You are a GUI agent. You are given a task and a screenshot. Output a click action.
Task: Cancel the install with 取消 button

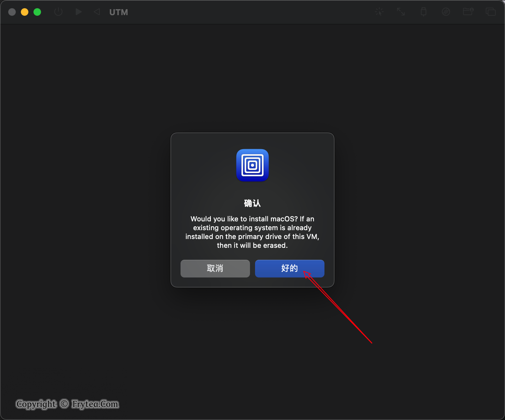[x=215, y=269]
